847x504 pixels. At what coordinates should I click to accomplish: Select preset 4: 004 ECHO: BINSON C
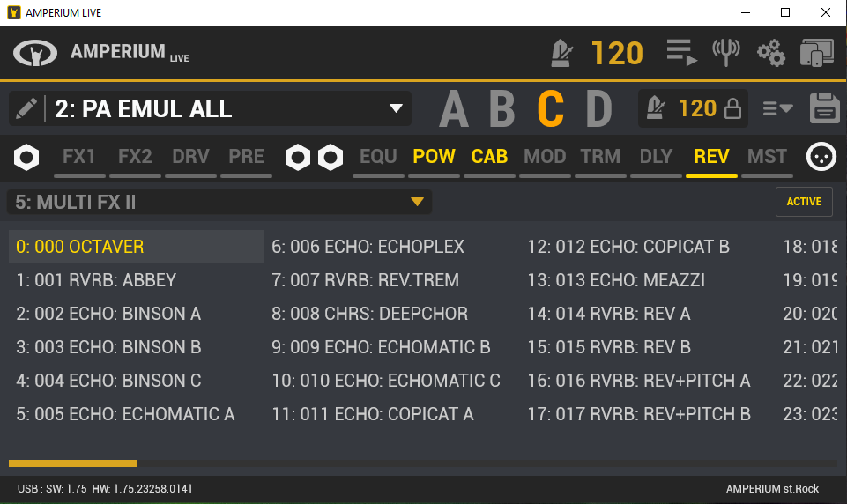coord(137,381)
